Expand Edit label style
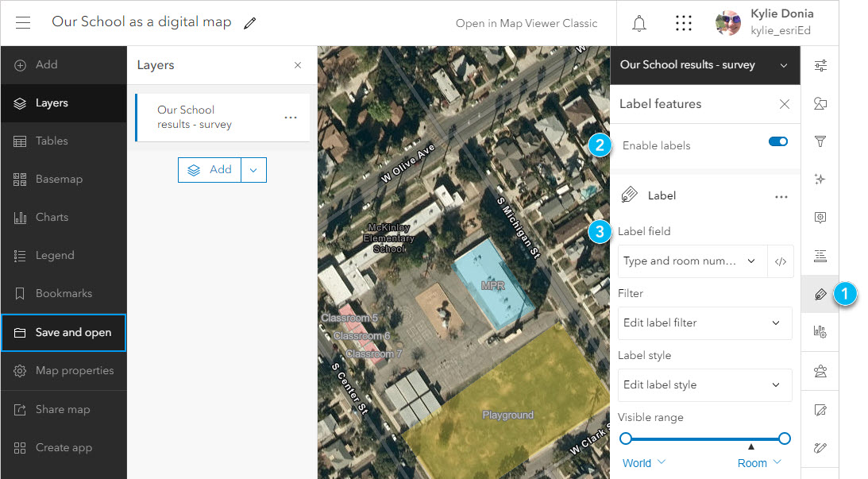868x479 pixels. [x=704, y=384]
